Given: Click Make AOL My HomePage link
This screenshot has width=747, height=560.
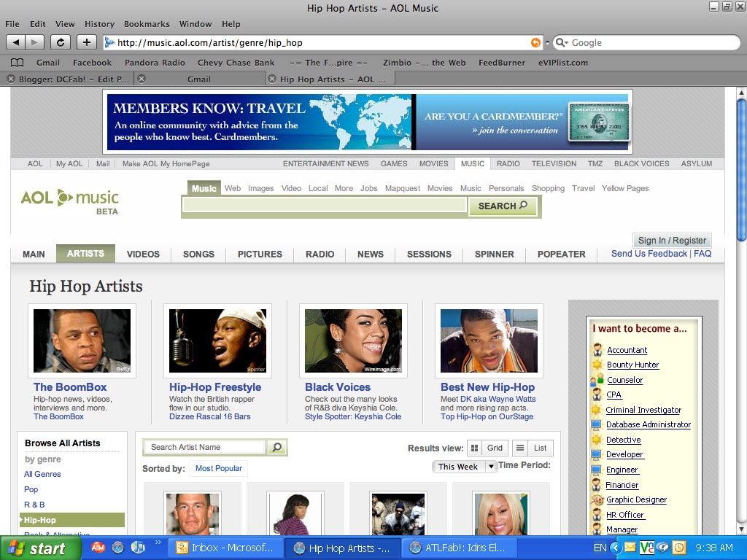Looking at the screenshot, I should pos(166,163).
